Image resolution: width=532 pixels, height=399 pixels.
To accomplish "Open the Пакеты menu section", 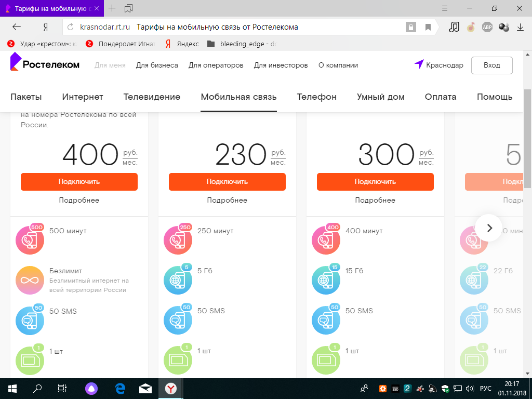I will (x=26, y=97).
